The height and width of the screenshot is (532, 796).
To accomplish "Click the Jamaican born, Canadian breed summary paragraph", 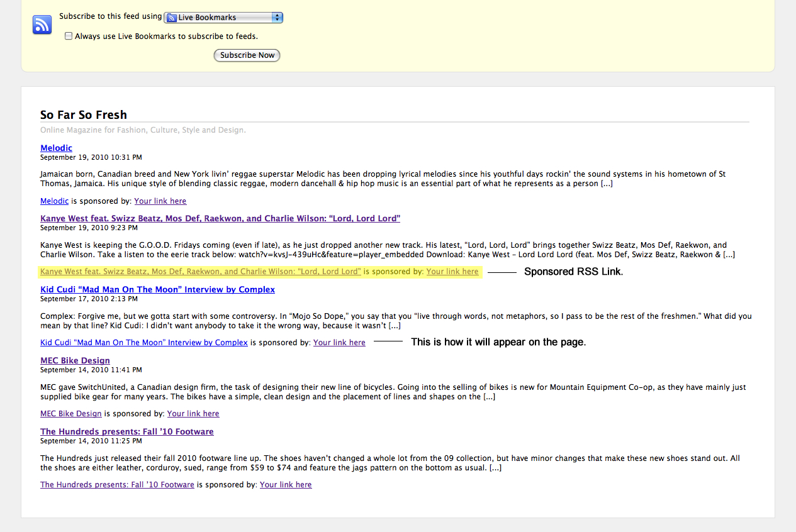I will pyautogui.click(x=383, y=179).
